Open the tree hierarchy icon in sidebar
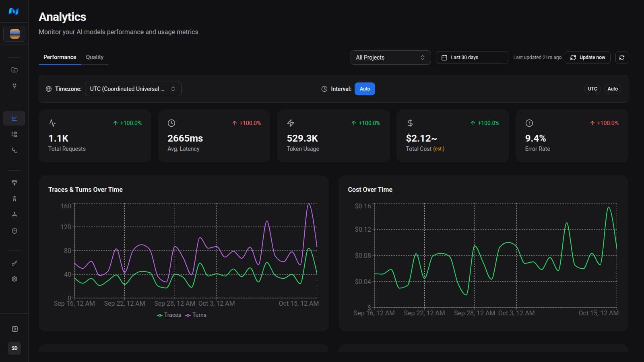The width and height of the screenshot is (644, 362). [x=14, y=134]
